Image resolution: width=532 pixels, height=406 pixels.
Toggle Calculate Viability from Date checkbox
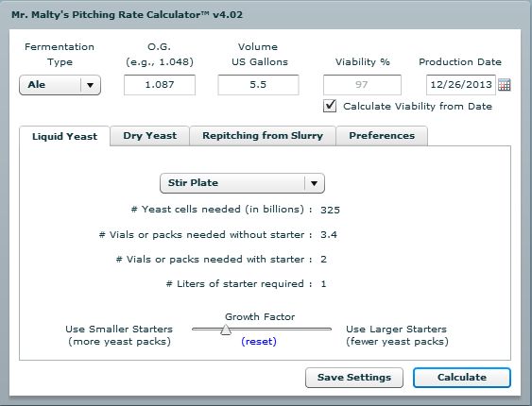click(x=330, y=106)
